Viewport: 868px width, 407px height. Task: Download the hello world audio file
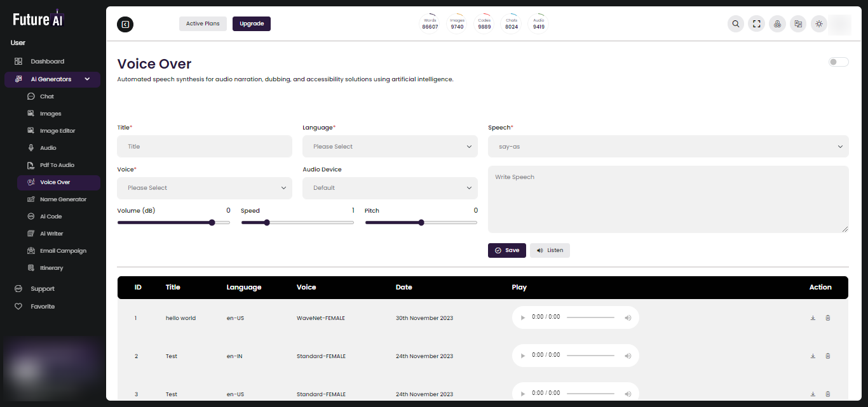tap(813, 317)
